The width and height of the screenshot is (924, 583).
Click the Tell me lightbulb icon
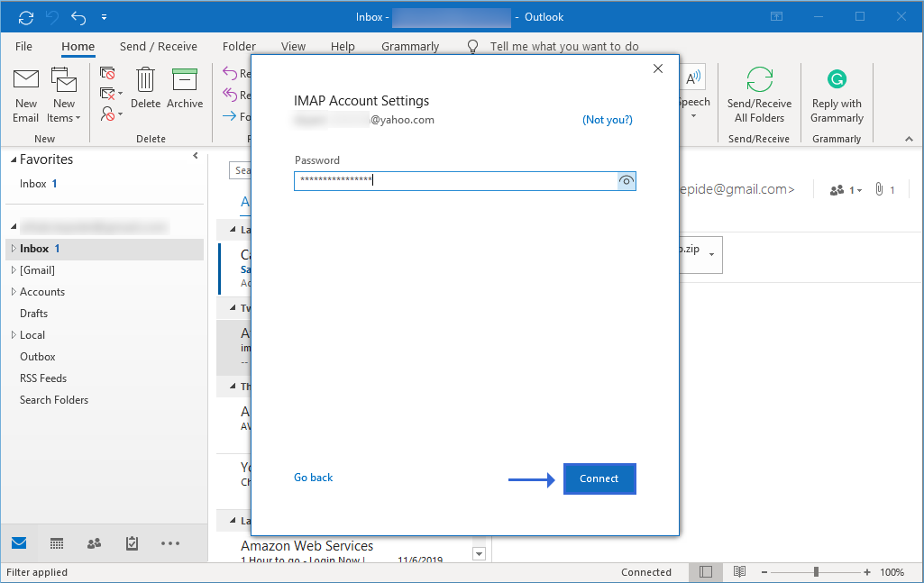click(472, 47)
